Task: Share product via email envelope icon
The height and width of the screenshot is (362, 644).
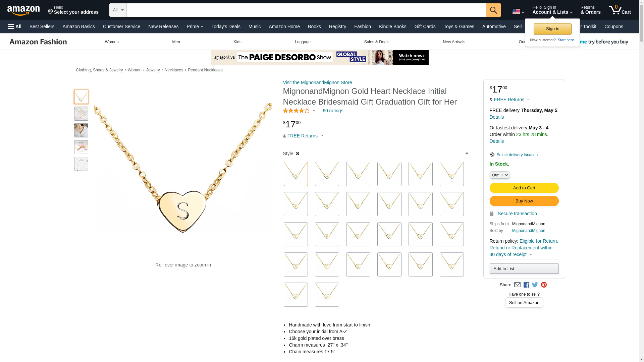Action: (x=517, y=285)
